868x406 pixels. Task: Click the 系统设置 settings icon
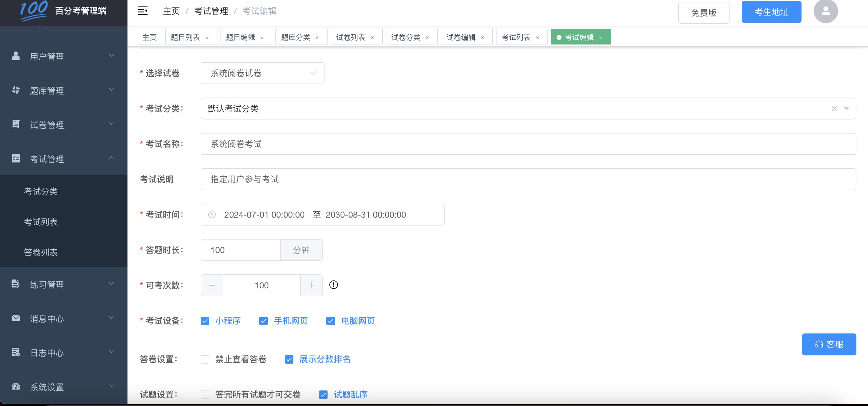[x=16, y=387]
